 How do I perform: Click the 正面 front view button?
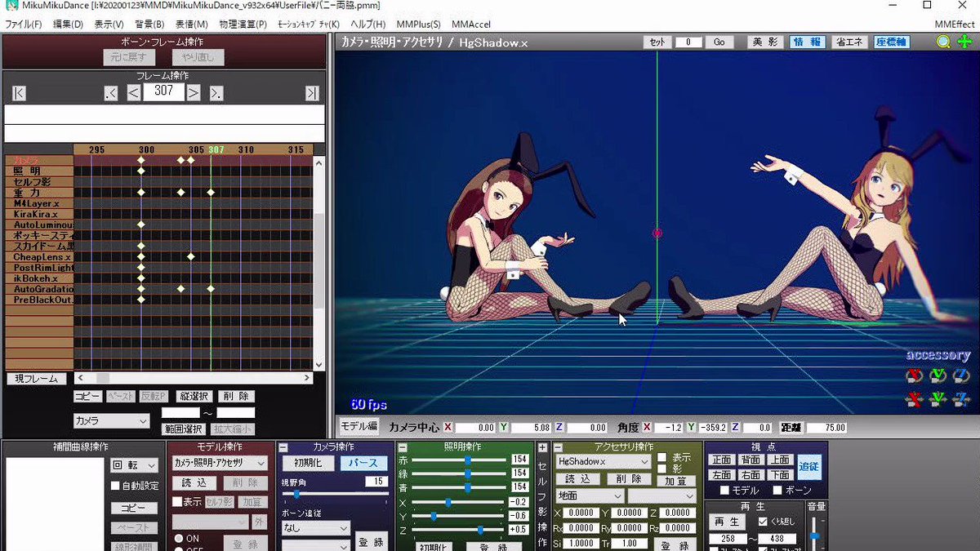[x=720, y=460]
